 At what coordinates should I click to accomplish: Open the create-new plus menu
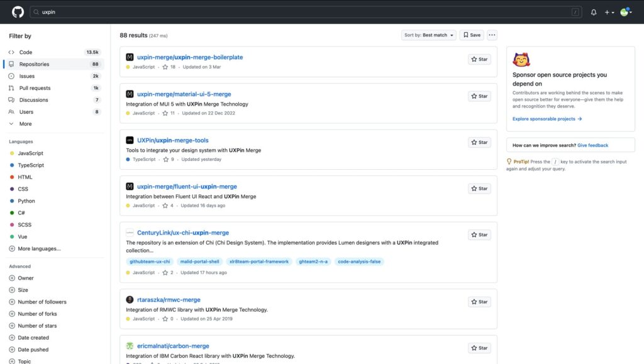(609, 13)
